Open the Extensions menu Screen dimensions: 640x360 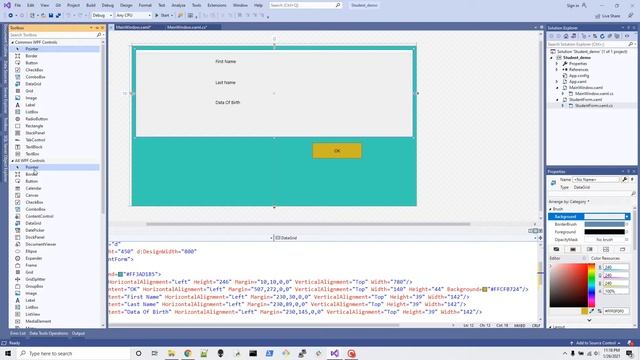tap(217, 5)
